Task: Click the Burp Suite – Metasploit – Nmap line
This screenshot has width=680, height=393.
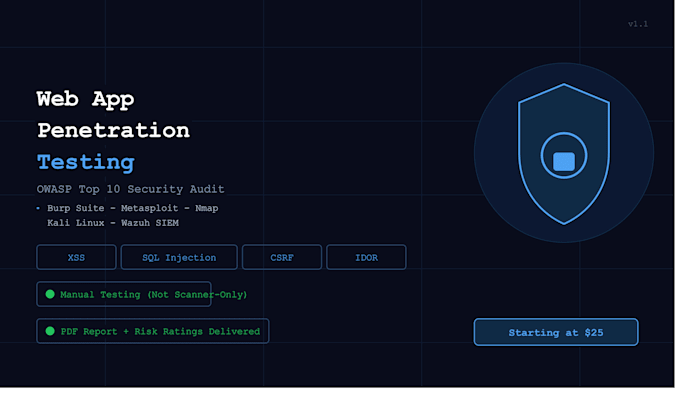Action: pyautogui.click(x=133, y=208)
